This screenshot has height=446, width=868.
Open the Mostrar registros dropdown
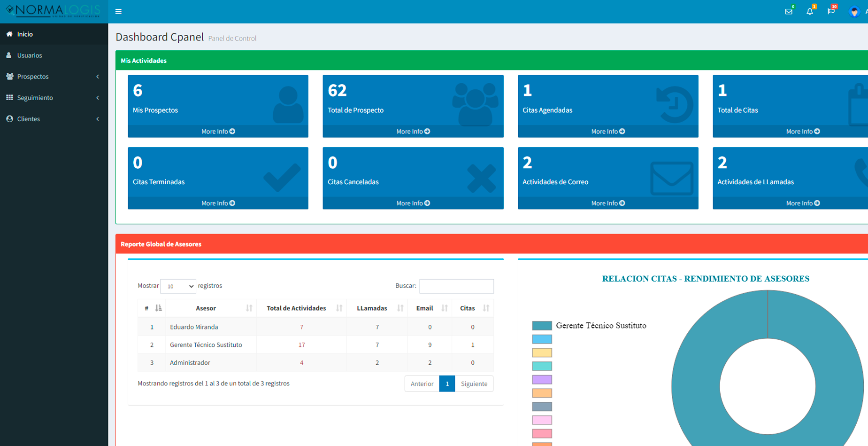178,286
